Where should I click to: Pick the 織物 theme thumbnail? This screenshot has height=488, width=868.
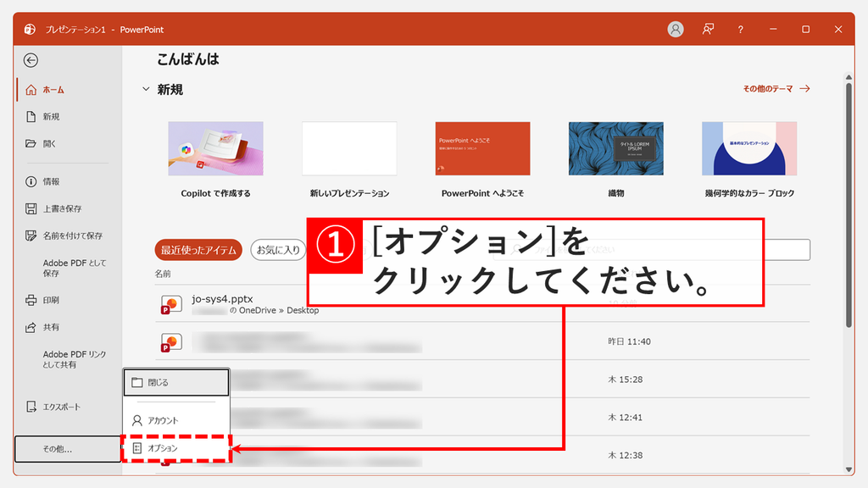pyautogui.click(x=616, y=149)
